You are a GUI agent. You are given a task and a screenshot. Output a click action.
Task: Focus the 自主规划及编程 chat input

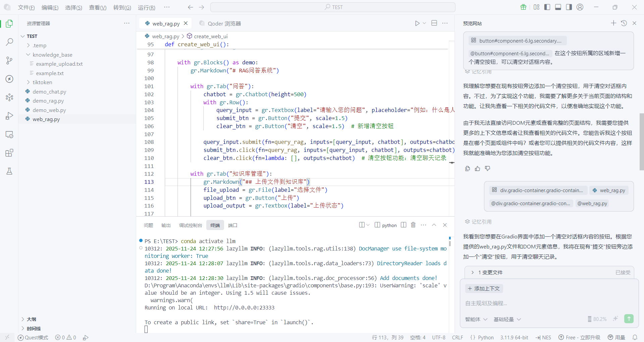tap(549, 303)
